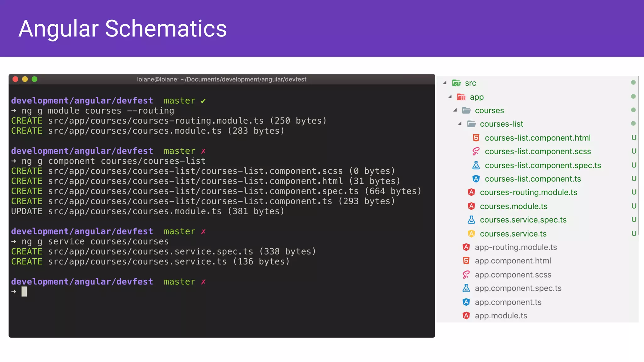The width and height of the screenshot is (644, 362).
Task: Click Sass icon of app.component.scss
Action: pyautogui.click(x=466, y=275)
